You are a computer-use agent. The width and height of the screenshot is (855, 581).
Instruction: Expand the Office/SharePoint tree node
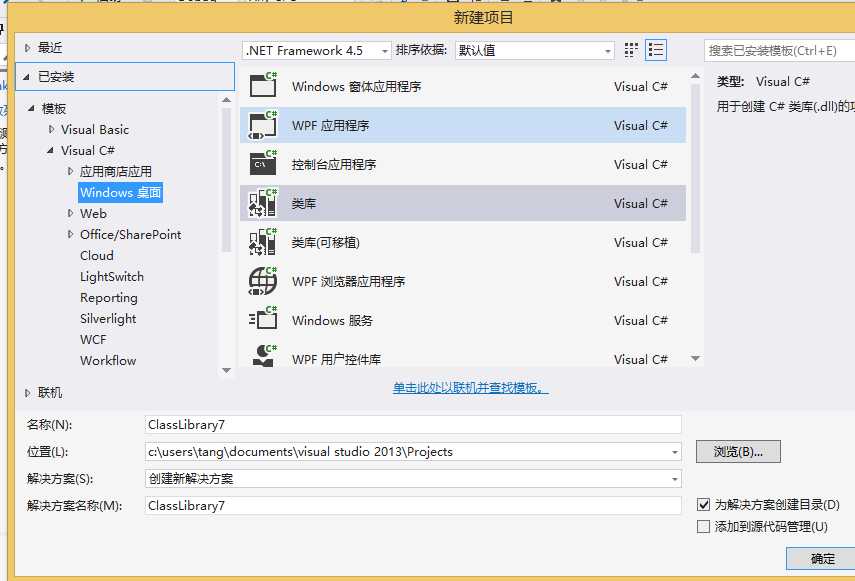pos(70,234)
